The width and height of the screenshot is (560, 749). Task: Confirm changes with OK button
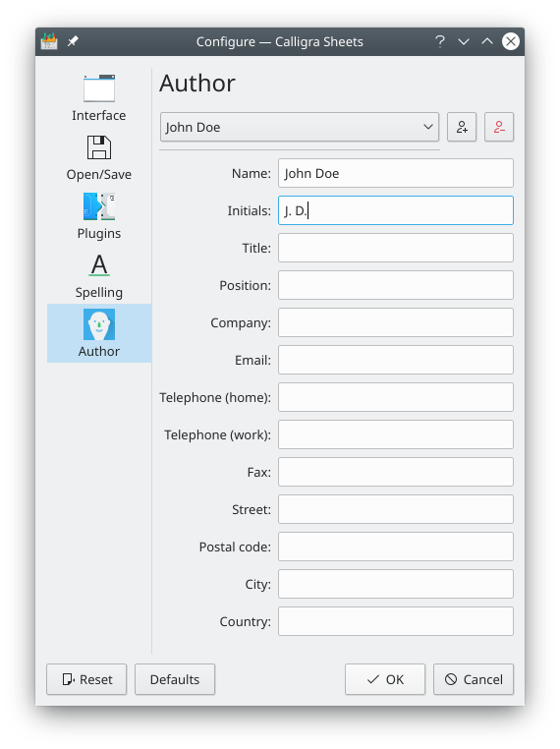tap(385, 679)
